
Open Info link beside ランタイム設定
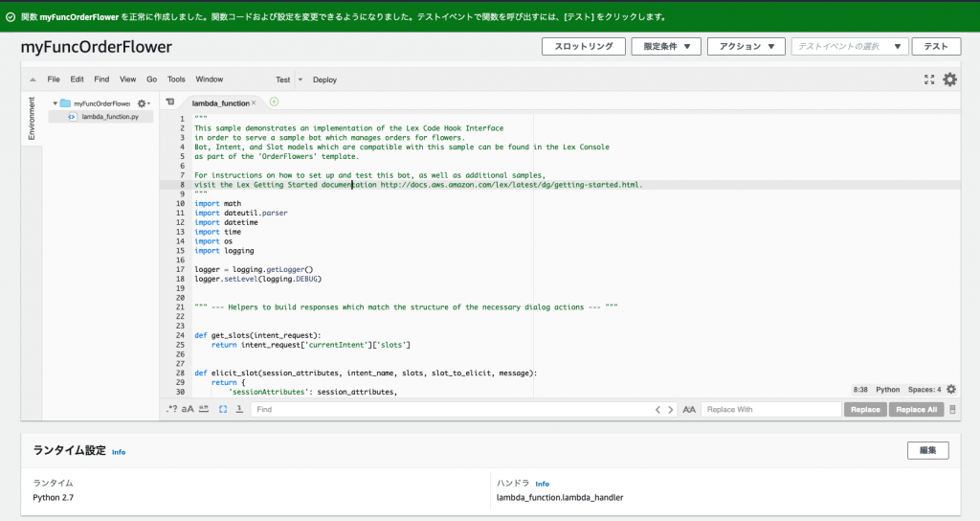point(119,452)
